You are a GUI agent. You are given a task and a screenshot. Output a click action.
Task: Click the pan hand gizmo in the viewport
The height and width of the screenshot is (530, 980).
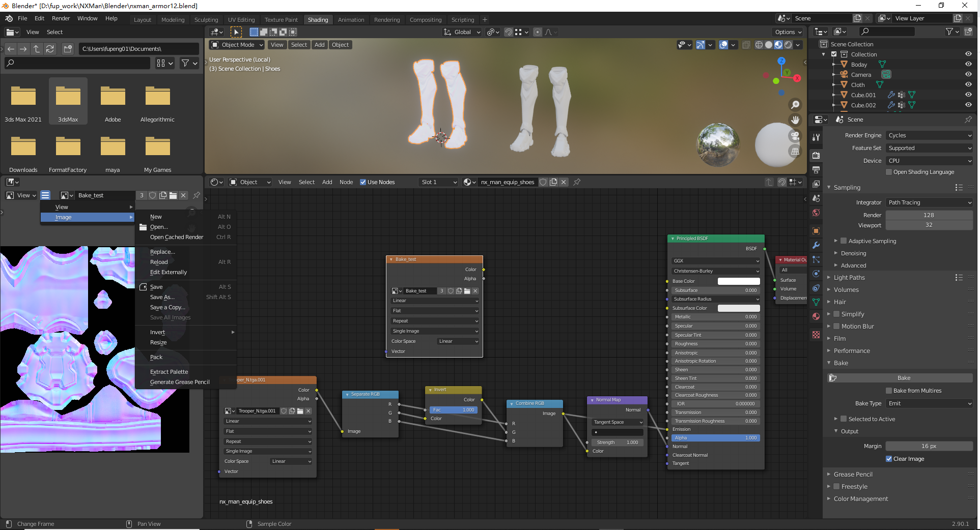[795, 120]
